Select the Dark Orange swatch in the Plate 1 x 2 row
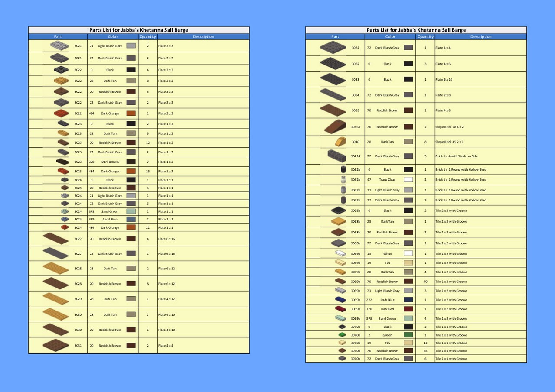The height and width of the screenshot is (392, 555). (131, 171)
